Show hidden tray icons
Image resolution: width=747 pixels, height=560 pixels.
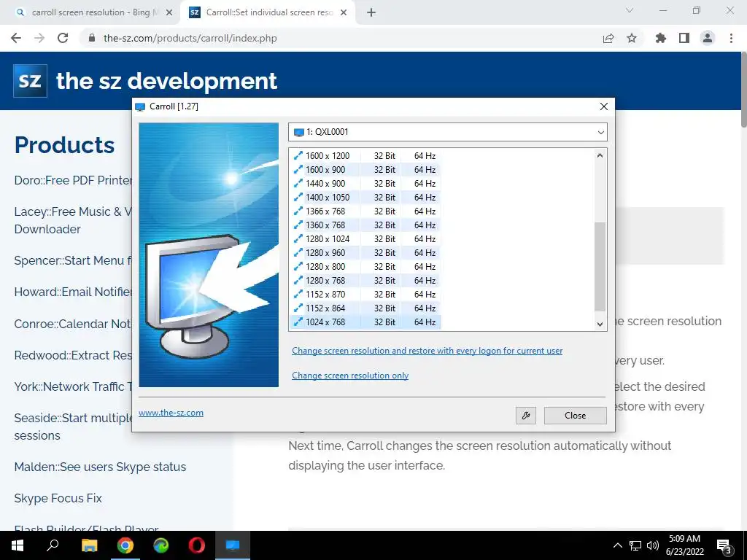click(617, 545)
